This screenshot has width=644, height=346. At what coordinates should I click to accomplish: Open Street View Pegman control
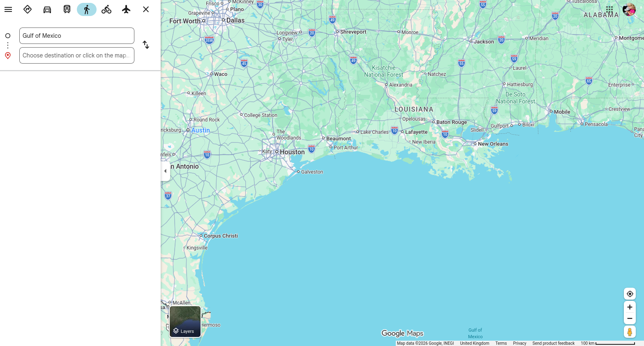click(630, 332)
